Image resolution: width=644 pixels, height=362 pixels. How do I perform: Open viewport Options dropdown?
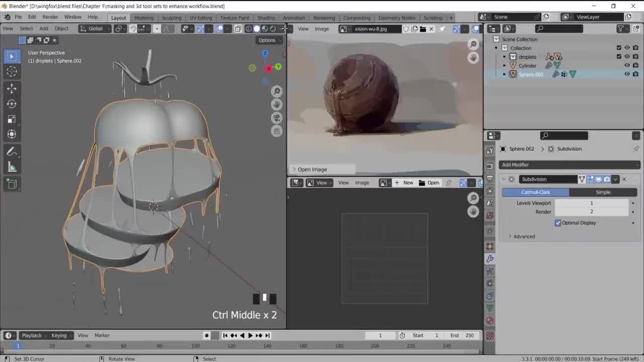tap(270, 40)
